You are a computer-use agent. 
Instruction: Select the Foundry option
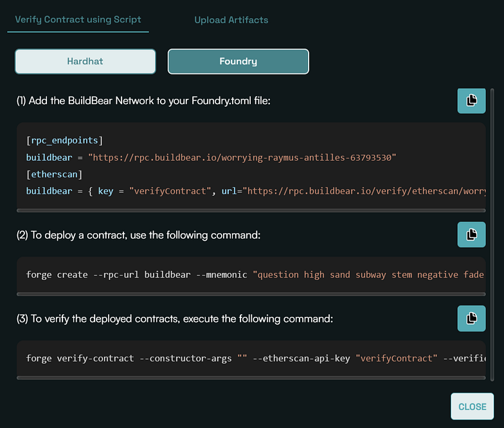tap(238, 61)
